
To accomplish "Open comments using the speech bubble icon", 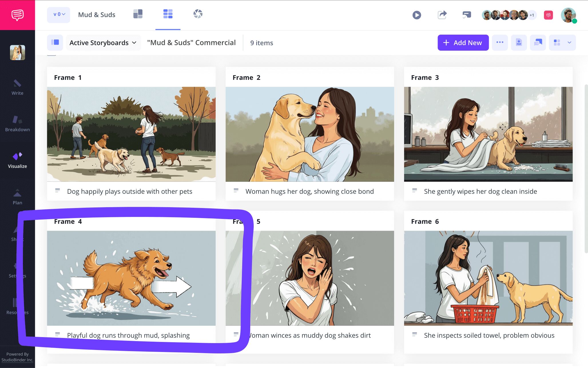I will [466, 14].
